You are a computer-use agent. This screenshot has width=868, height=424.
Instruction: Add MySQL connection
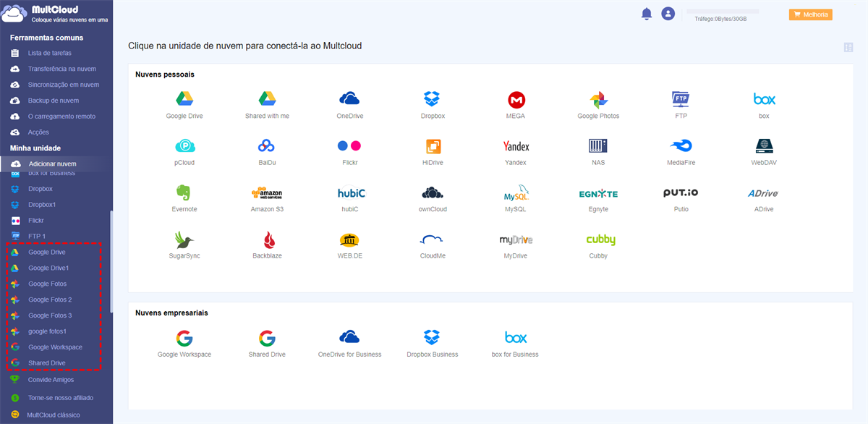(516, 198)
